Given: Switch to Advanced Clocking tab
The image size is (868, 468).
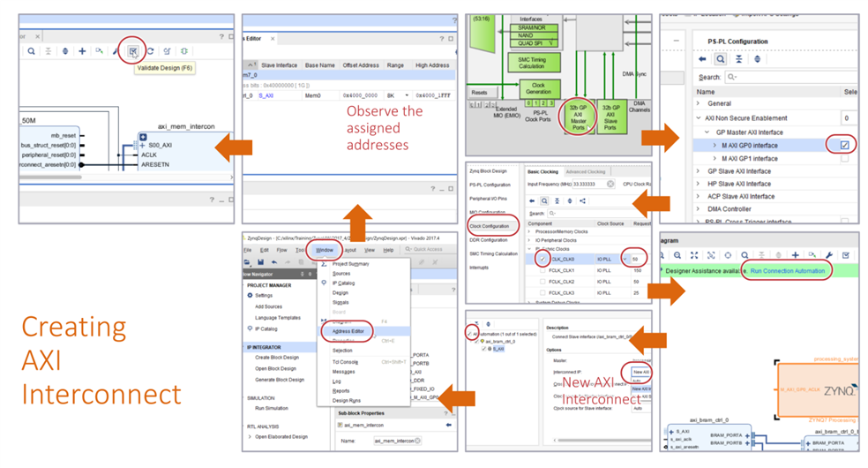Looking at the screenshot, I should click(x=586, y=171).
